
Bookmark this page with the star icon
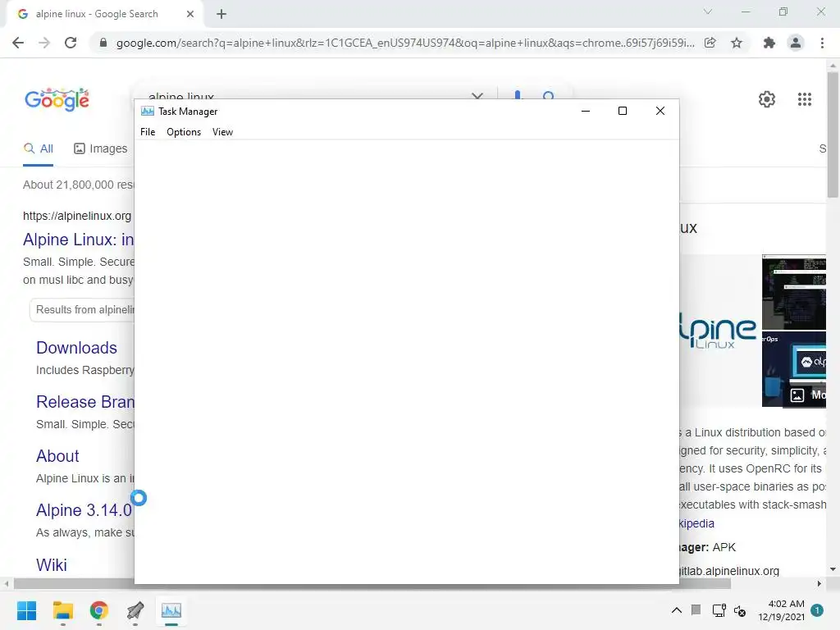[737, 43]
